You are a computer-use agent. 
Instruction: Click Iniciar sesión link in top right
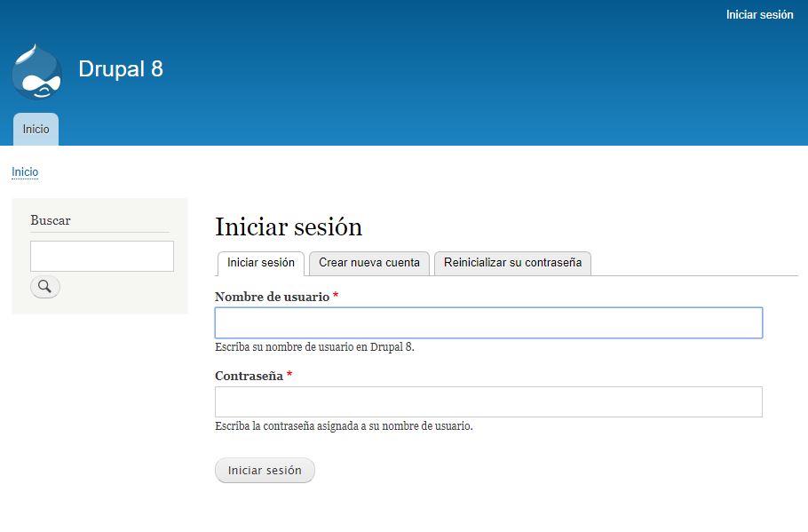click(759, 15)
